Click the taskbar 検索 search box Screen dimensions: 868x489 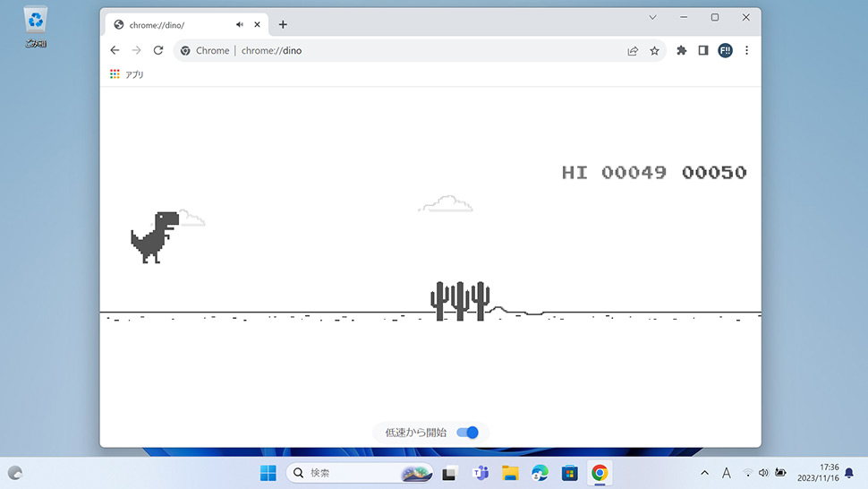(x=360, y=473)
